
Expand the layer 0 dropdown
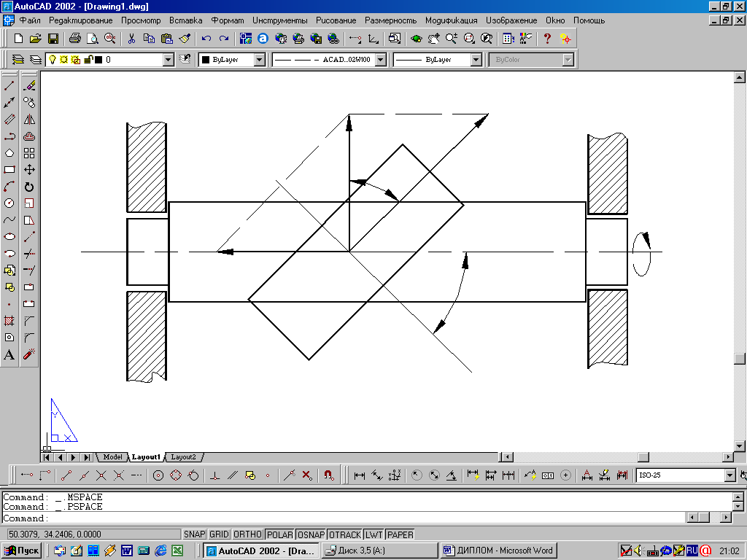pos(169,60)
